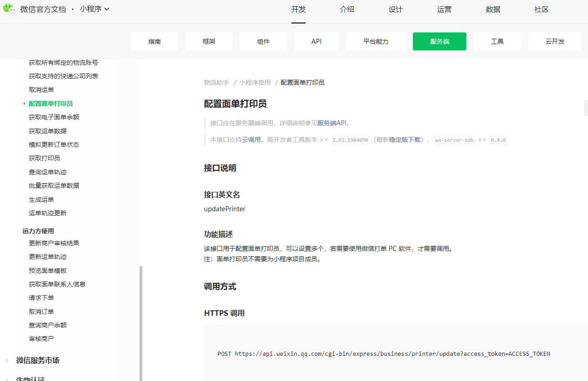The image size is (588, 381).
Task: Click the 功能描述 heading
Action: point(218,235)
